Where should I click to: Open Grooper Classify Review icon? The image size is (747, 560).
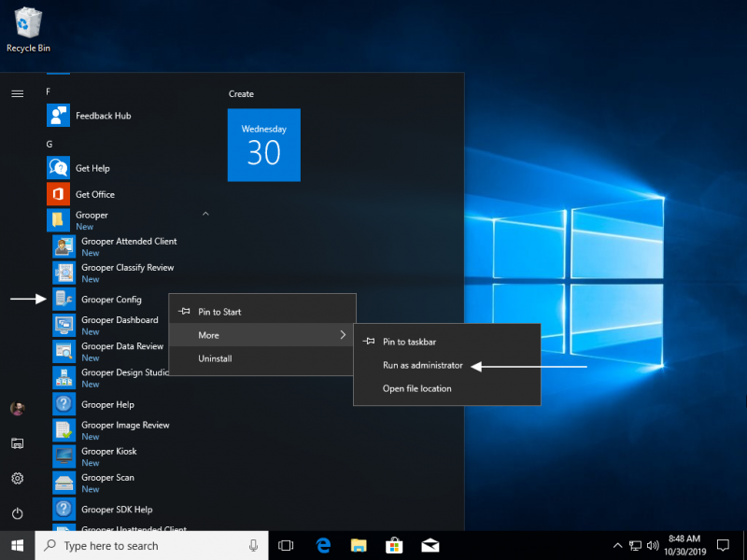click(64, 273)
